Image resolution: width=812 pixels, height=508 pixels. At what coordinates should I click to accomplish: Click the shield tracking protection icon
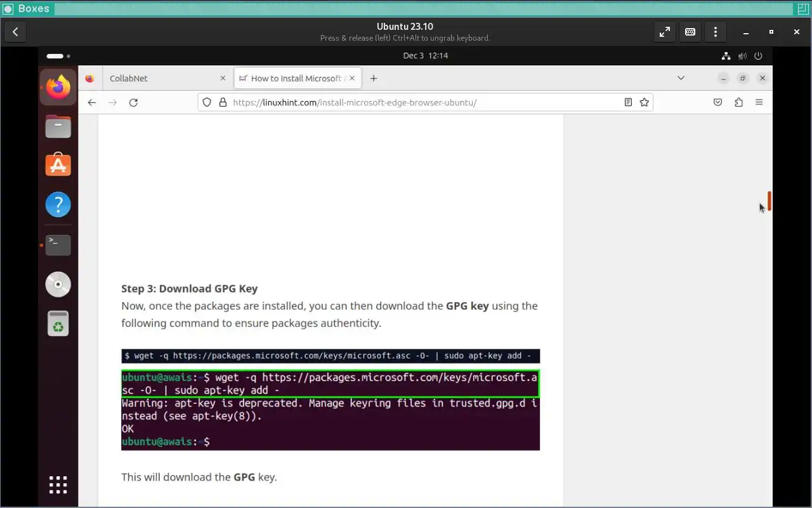click(207, 102)
